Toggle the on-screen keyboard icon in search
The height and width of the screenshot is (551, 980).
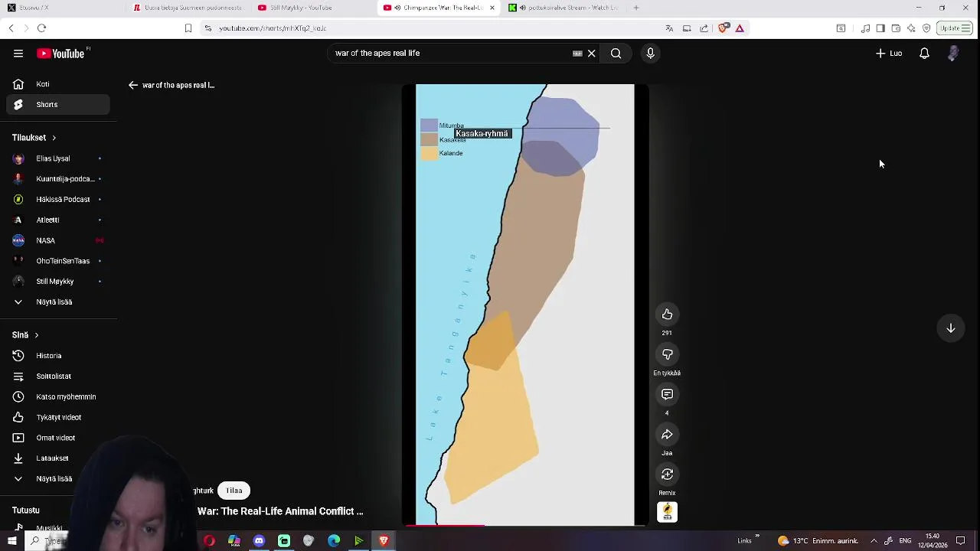(x=577, y=54)
